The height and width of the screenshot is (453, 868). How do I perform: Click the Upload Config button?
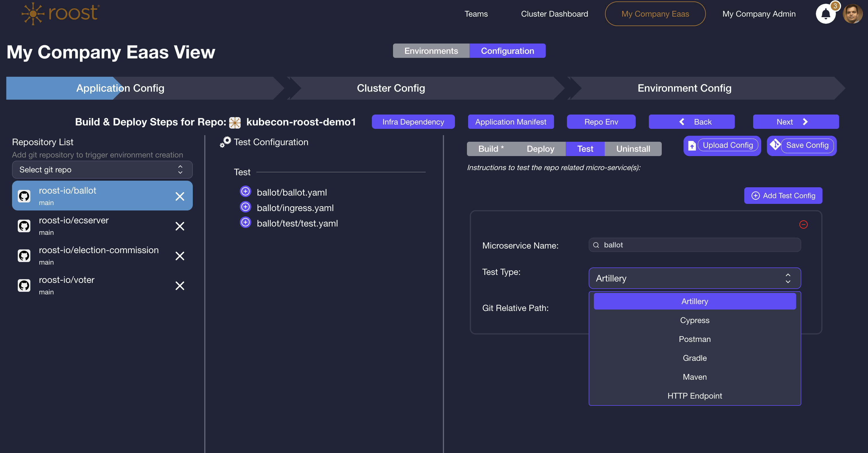(722, 145)
